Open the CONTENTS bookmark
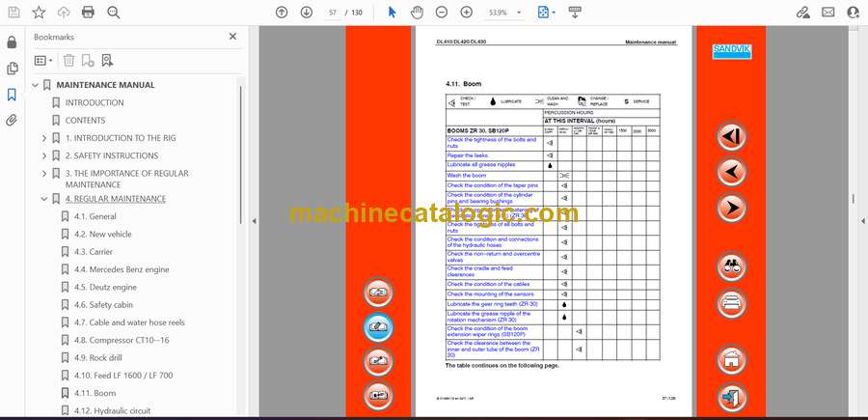The width and height of the screenshot is (868, 420). [x=85, y=121]
